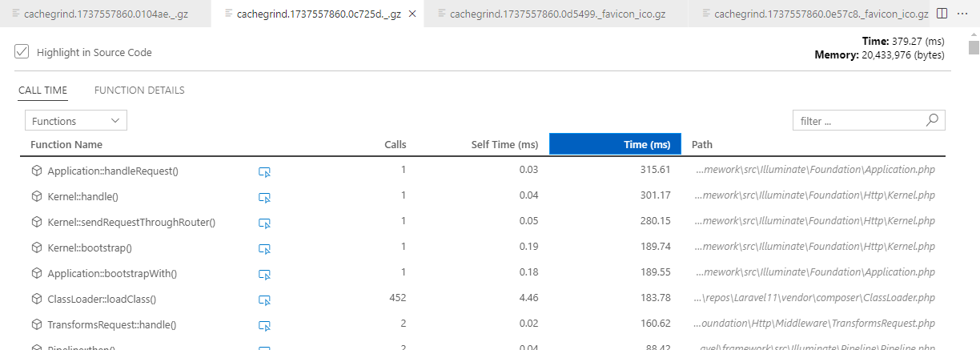Viewport: 980px width, 350px height.
Task: Click cube icon beside ClassLoader::loadClass()
Action: (x=36, y=299)
